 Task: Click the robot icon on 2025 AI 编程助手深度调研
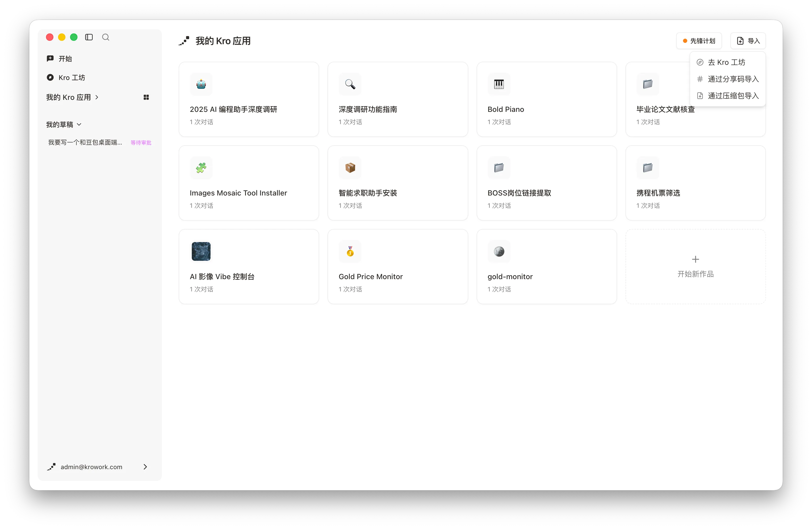201,84
